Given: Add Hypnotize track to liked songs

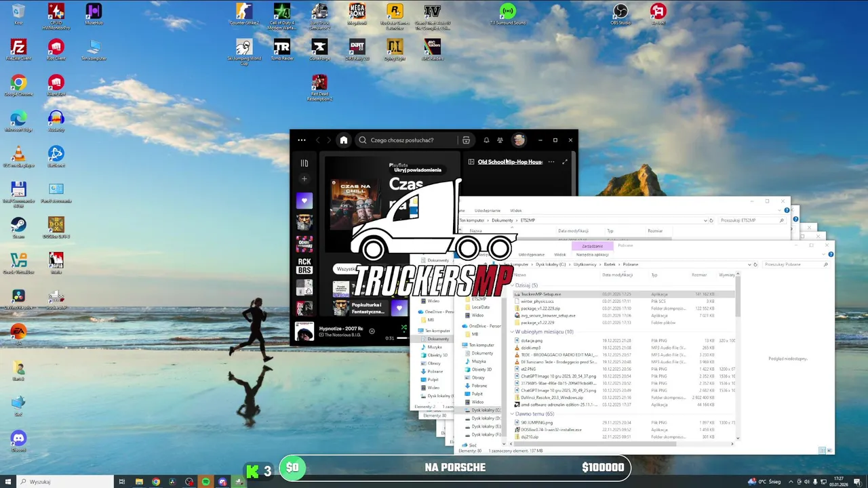Looking at the screenshot, I should point(372,331).
